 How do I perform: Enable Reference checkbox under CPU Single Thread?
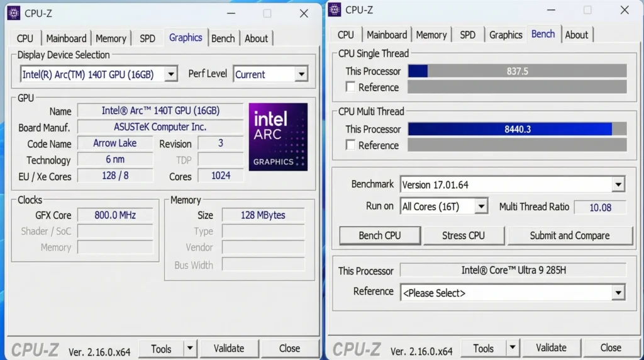(x=351, y=87)
